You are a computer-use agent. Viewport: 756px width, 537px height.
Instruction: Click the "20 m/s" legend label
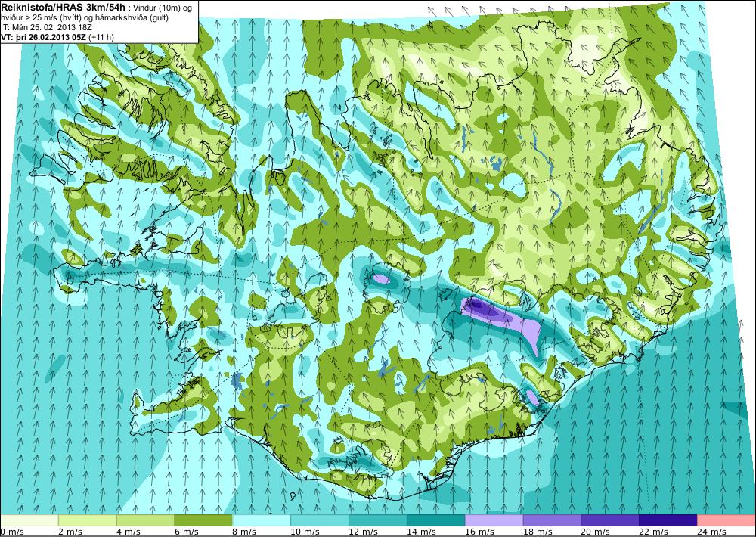pos(596,532)
